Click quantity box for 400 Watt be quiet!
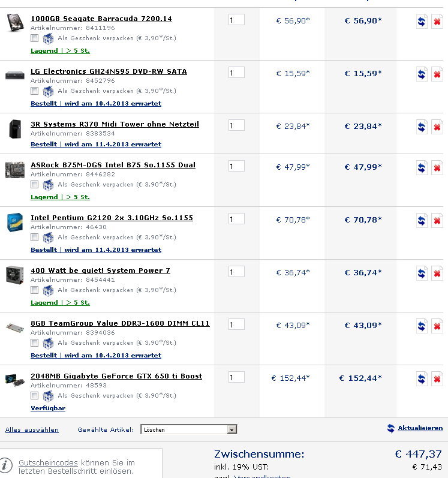 click(236, 272)
